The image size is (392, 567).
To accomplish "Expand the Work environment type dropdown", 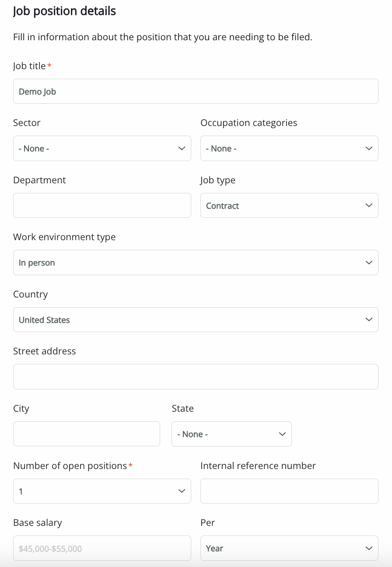I will point(196,262).
